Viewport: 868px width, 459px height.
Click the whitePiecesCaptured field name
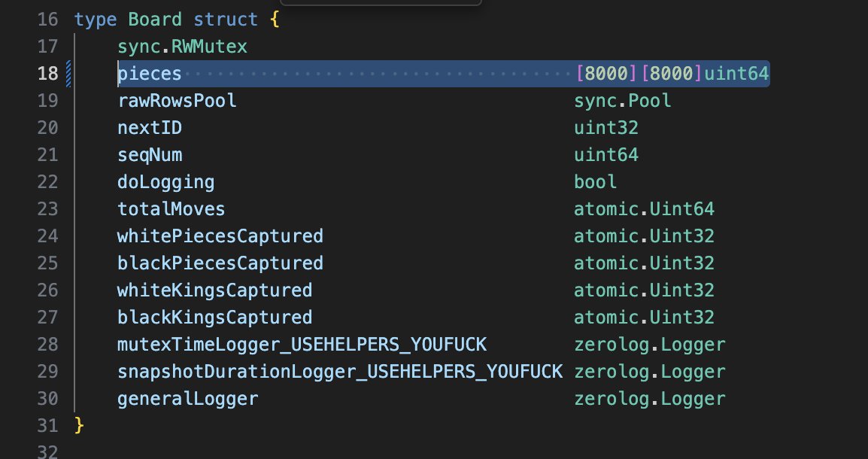[220, 236]
